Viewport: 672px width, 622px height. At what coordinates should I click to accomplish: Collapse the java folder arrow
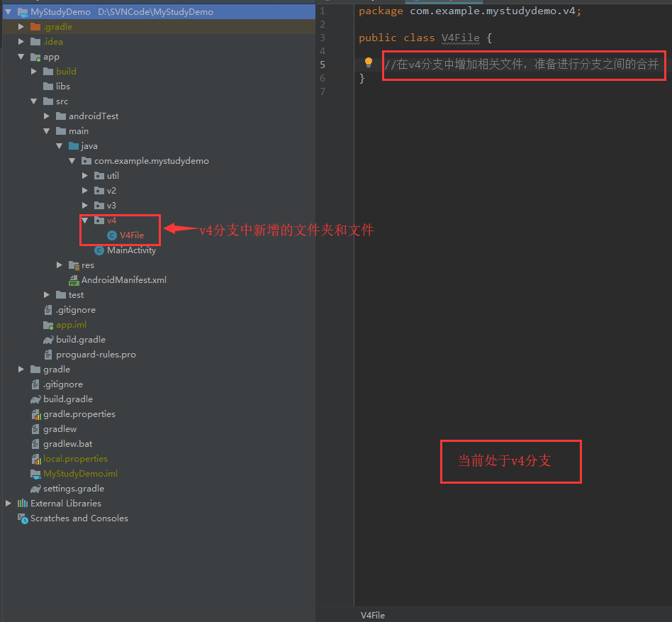[60, 145]
